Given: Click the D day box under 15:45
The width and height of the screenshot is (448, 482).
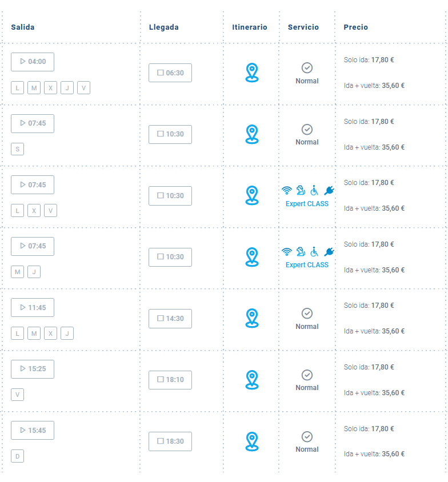Looking at the screenshot, I should point(17,456).
